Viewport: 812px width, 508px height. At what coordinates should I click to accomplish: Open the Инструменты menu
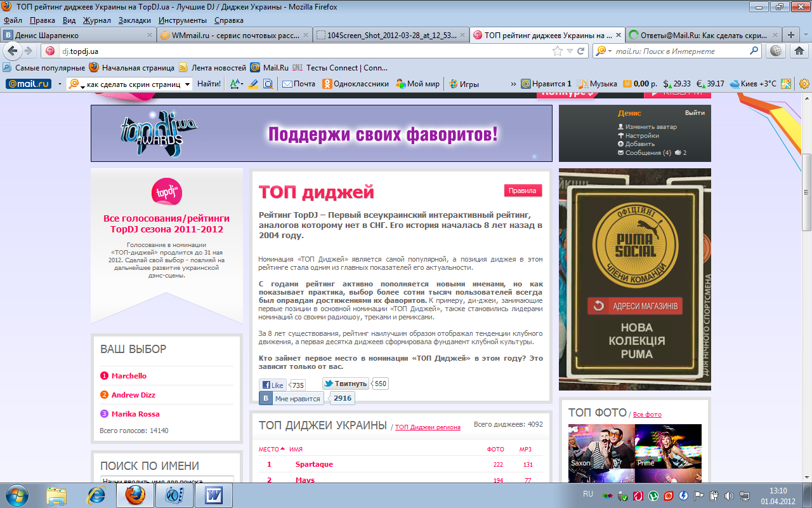pos(183,21)
